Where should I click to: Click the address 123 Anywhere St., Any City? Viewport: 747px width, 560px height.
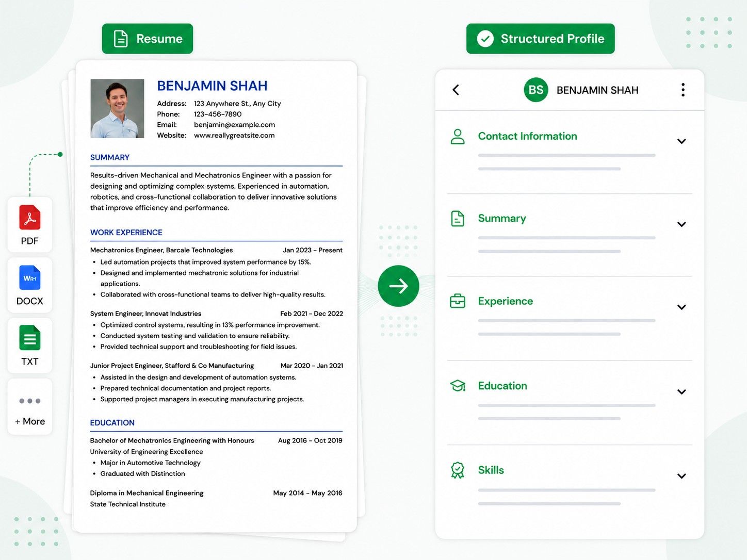(x=237, y=104)
